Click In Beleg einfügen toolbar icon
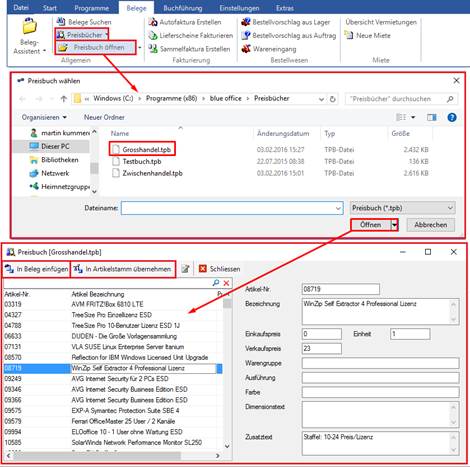The image size is (470, 467). (9, 269)
